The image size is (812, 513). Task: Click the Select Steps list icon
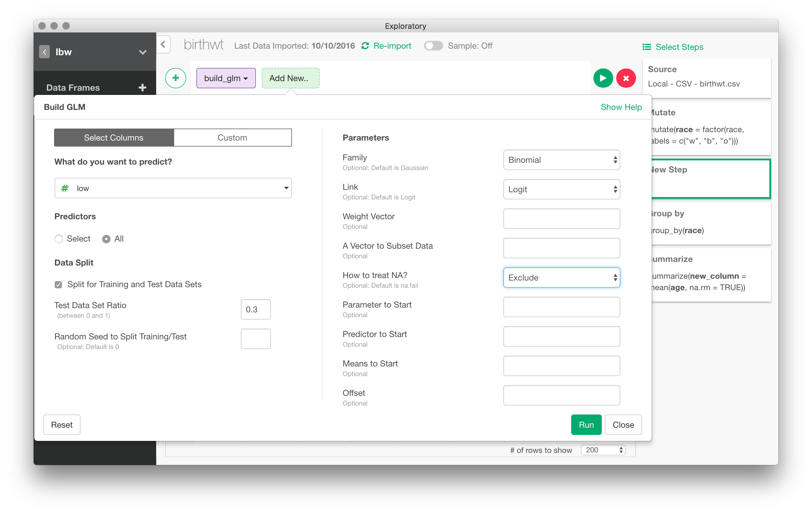[647, 47]
